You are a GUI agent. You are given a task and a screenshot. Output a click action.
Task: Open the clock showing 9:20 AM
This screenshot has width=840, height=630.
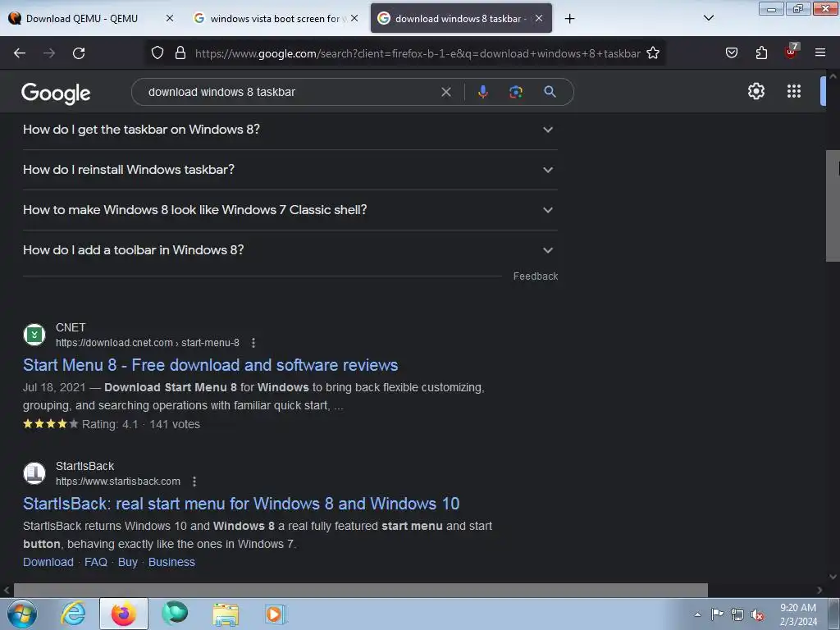click(798, 614)
